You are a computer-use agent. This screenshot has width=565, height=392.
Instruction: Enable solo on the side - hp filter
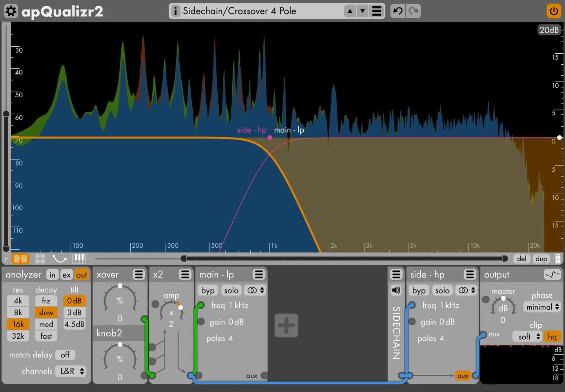coord(442,290)
